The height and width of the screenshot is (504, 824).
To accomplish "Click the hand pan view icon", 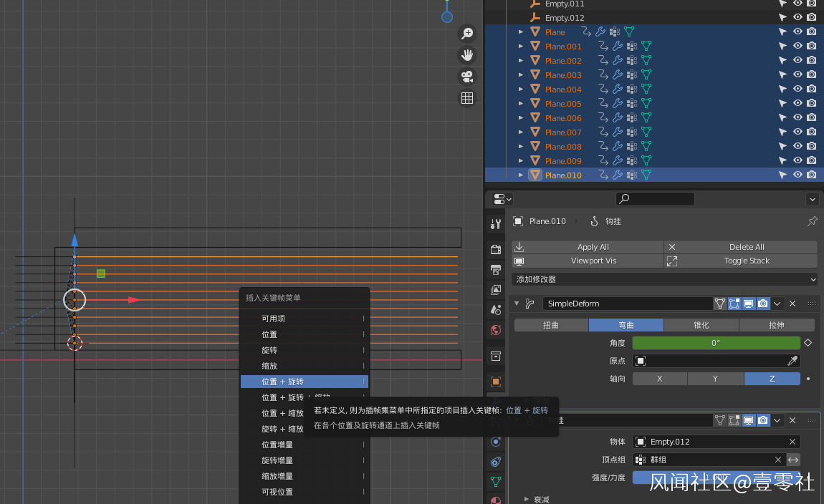I will 467,55.
